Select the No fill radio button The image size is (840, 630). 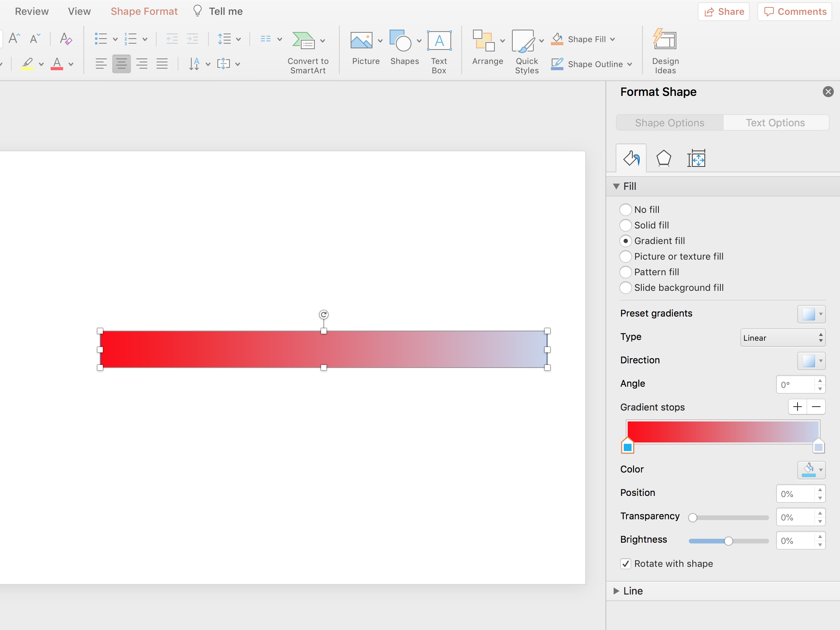coord(625,210)
